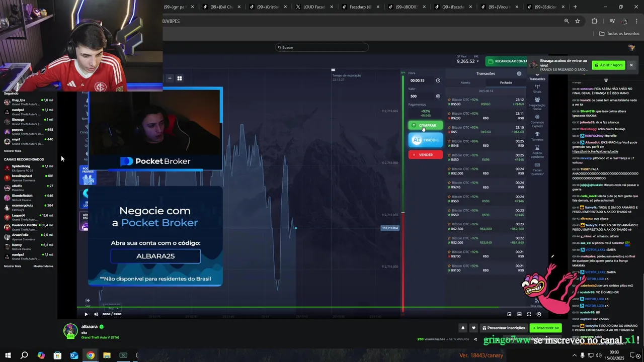Click the clock icon beside 00:00:15

[438, 80]
